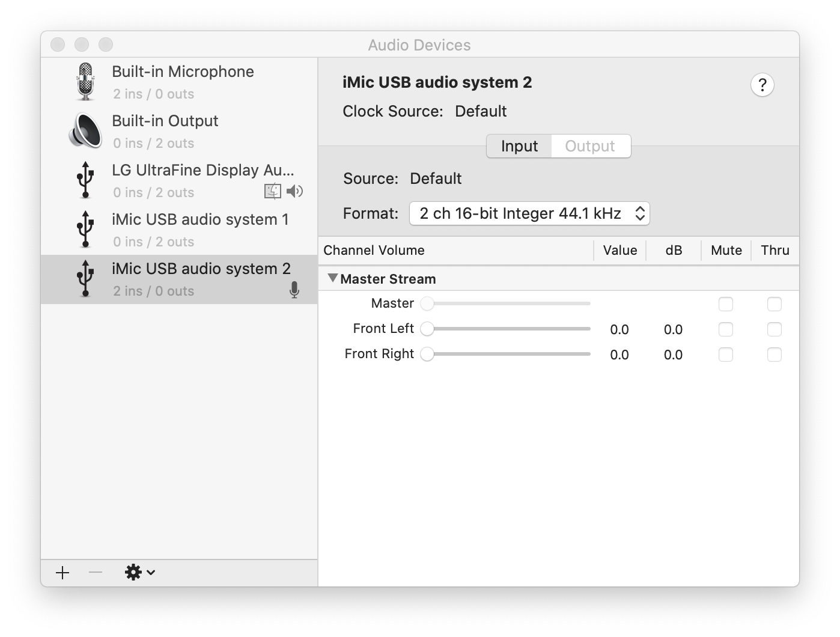840x637 pixels.
Task: Click the Built-in Microphone icon
Action: [x=86, y=82]
